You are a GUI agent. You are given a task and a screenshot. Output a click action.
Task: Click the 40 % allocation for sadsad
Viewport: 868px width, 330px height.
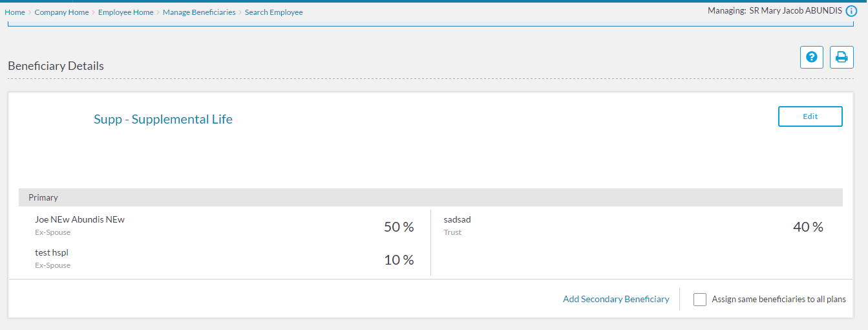click(807, 227)
